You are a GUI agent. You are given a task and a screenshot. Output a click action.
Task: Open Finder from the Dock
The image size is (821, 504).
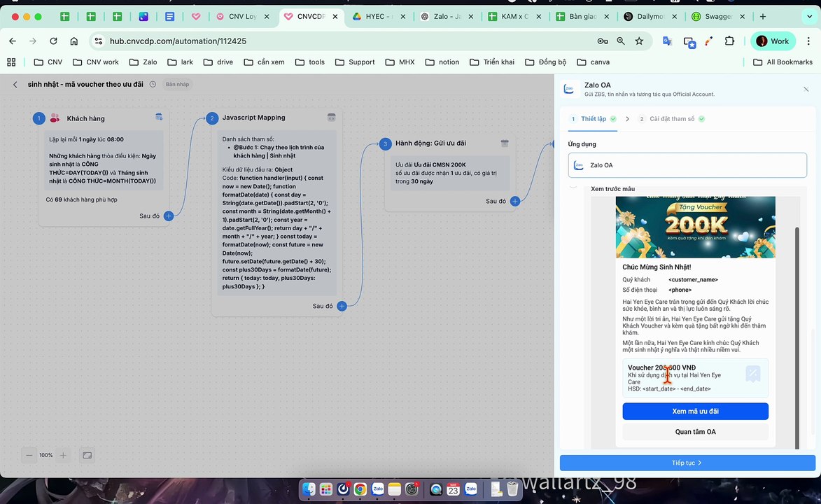(x=309, y=489)
